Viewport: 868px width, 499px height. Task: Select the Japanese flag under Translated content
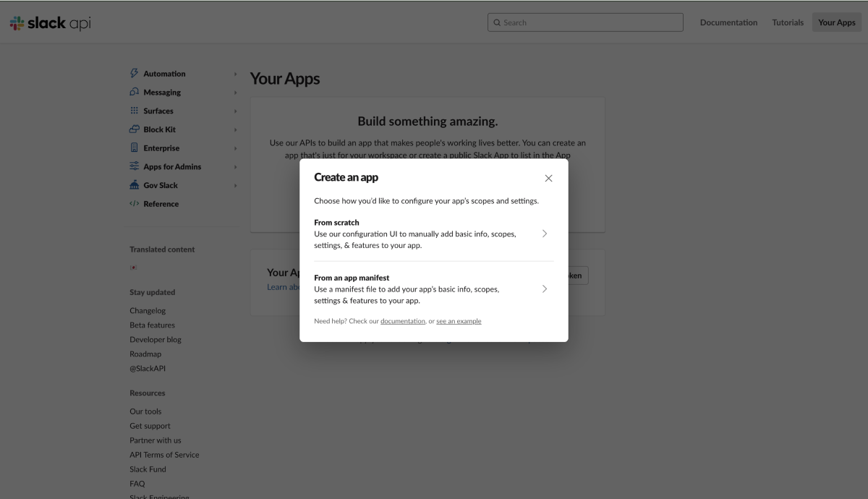click(133, 267)
